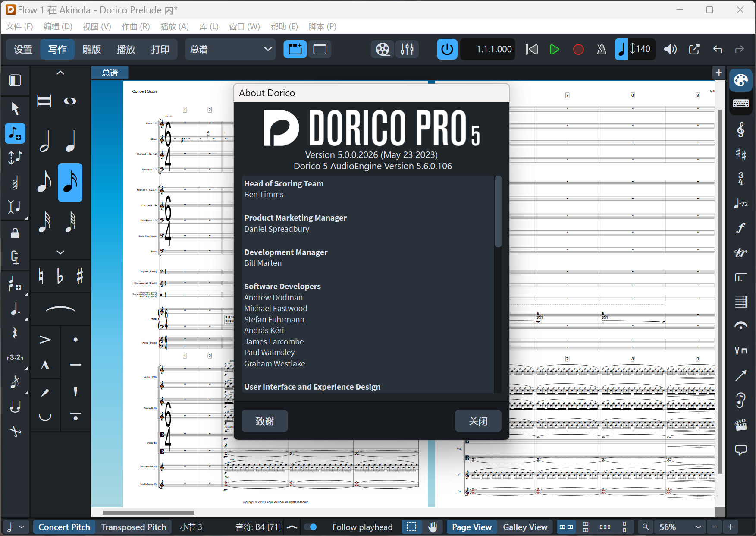
Task: Choose the half note duration
Action: pos(45,142)
